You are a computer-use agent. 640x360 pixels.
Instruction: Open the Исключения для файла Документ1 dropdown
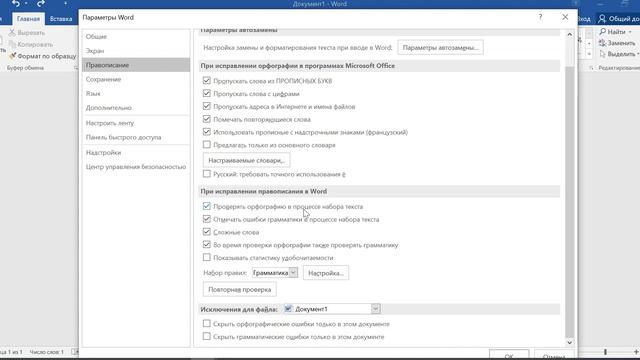tap(376, 309)
